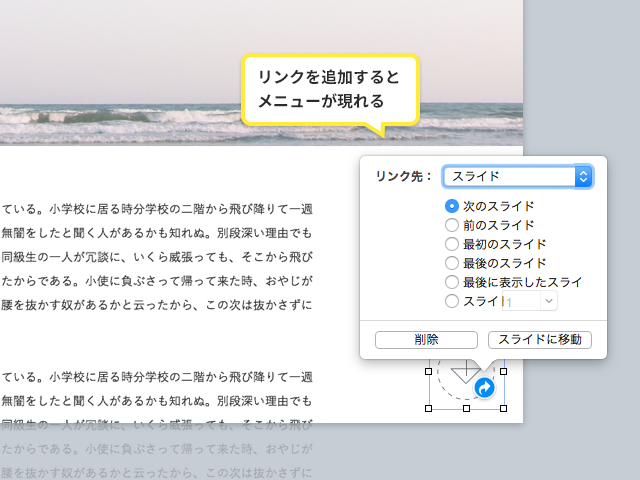Click the スライドに移動 button

point(540,340)
